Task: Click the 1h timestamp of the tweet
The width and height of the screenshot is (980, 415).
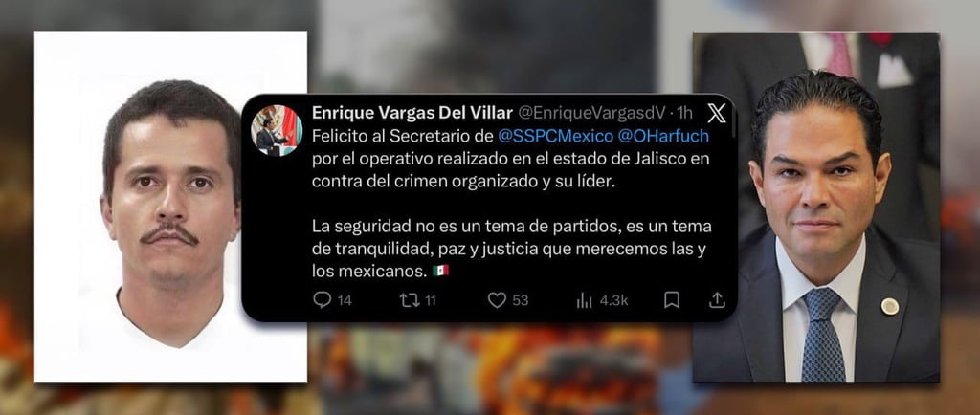Action: tap(685, 112)
